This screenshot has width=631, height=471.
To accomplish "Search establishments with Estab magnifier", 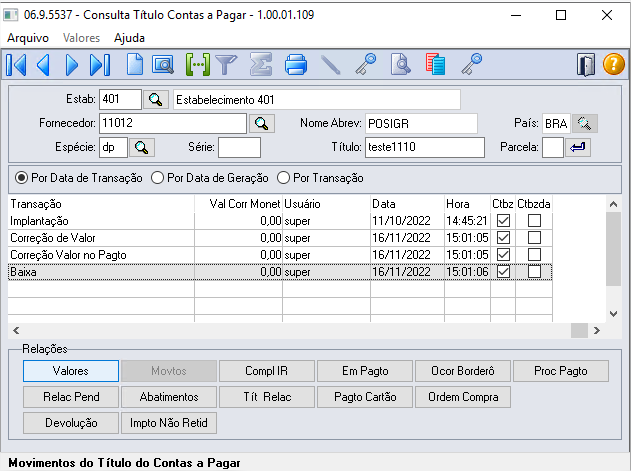I will pos(155,99).
